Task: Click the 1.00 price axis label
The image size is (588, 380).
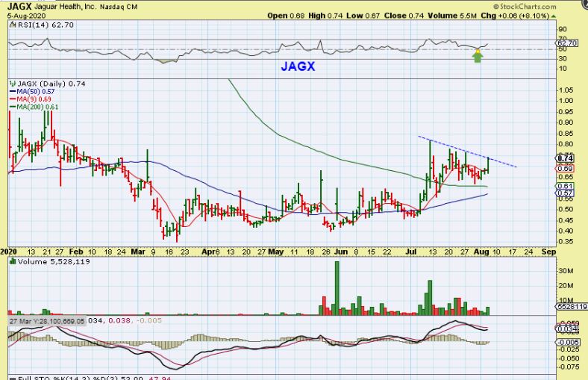Action: [566, 101]
